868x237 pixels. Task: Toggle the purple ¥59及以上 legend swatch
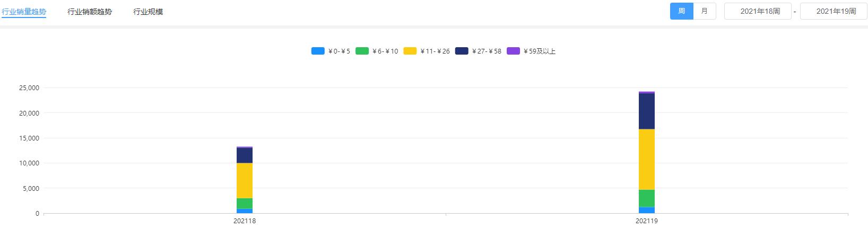513,51
